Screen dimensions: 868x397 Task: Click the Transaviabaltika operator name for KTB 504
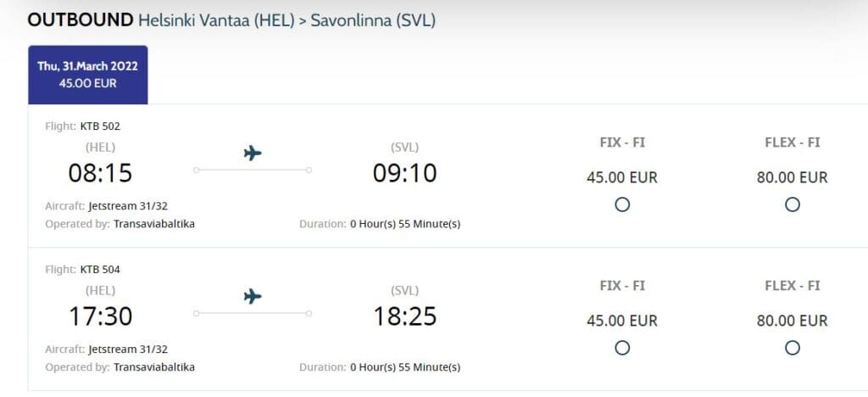tap(153, 367)
